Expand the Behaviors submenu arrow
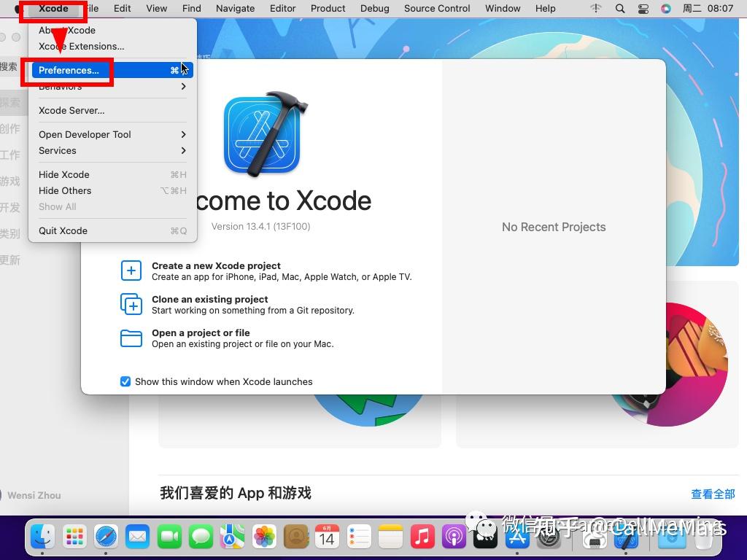Image resolution: width=747 pixels, height=560 pixels. tap(183, 87)
